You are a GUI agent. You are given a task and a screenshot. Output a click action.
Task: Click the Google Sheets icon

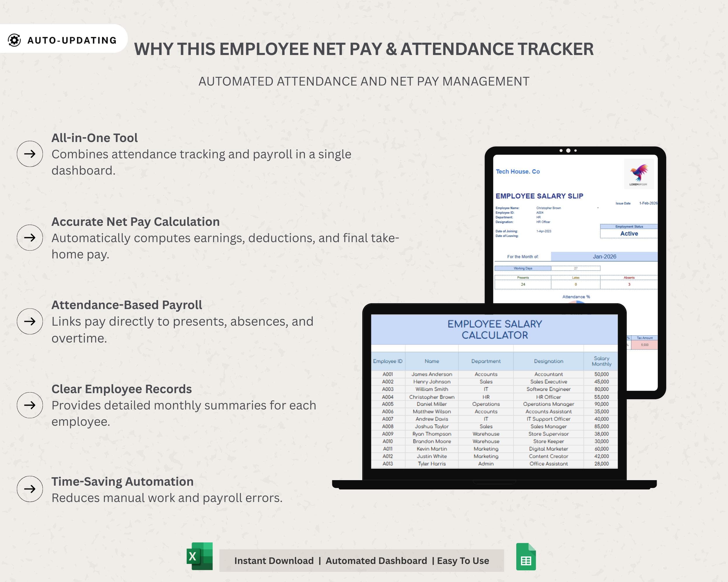(x=526, y=557)
